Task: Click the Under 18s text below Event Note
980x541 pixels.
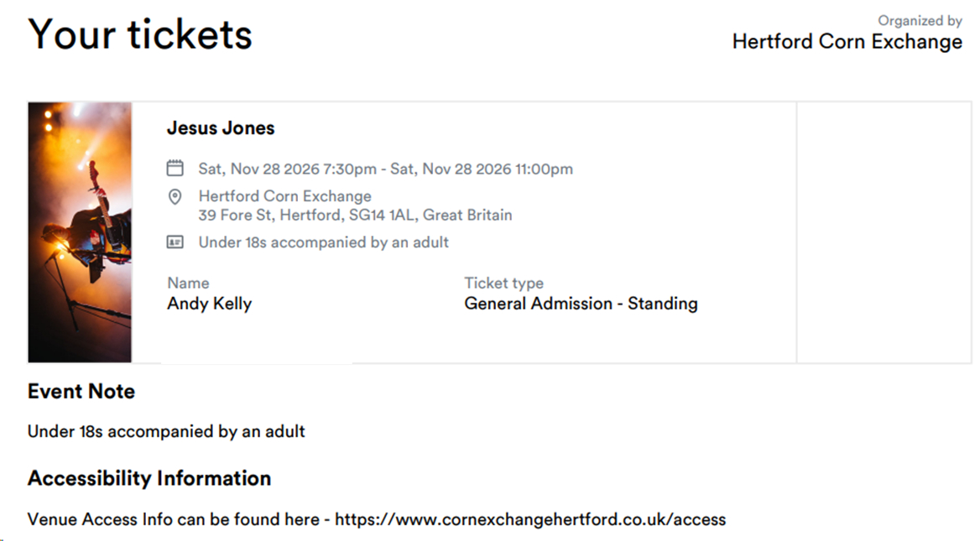Action: [166, 432]
